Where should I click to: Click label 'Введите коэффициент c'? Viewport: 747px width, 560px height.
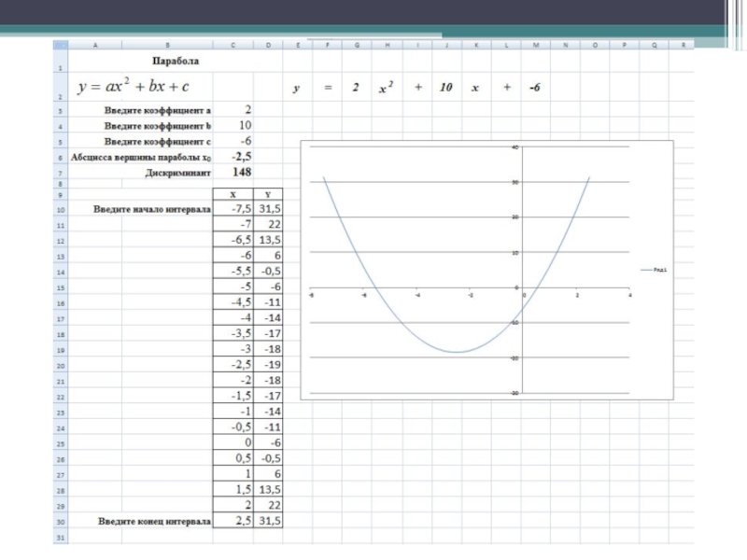(x=157, y=142)
